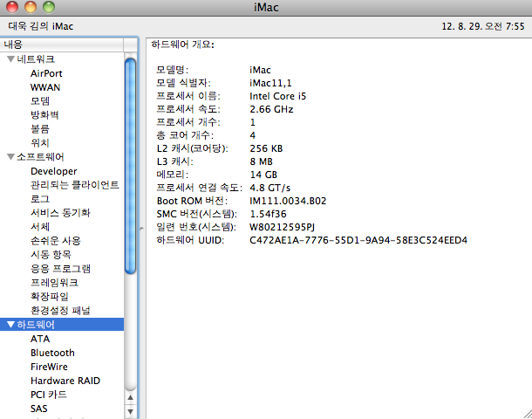This screenshot has width=532, height=419.
Task: Collapse the 네트워크 disclosure triangle
Action: pos(10,59)
